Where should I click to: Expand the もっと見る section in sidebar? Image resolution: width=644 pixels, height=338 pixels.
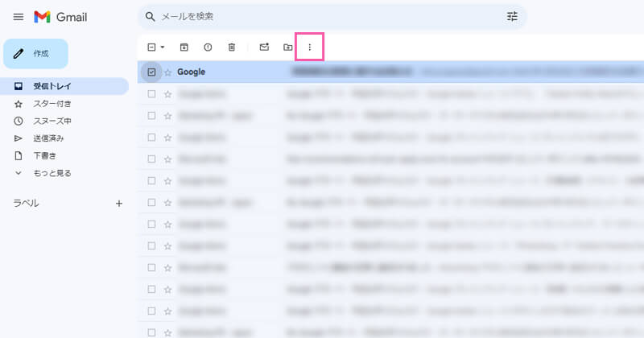(x=52, y=173)
